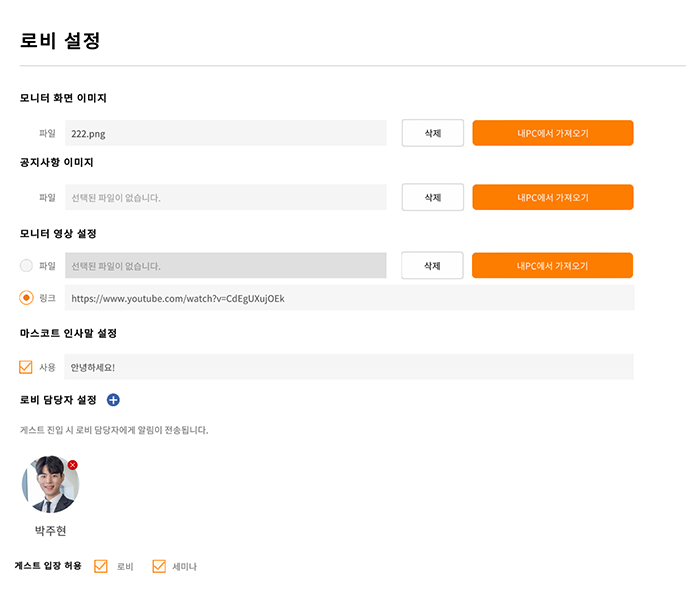
Task: Click the greyed-out monitor video file field
Action: [226, 266]
